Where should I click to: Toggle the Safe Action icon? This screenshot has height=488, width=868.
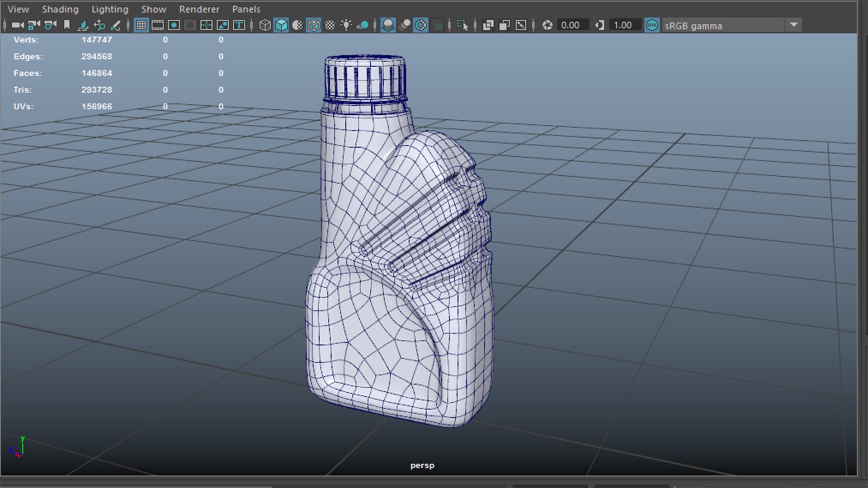222,25
